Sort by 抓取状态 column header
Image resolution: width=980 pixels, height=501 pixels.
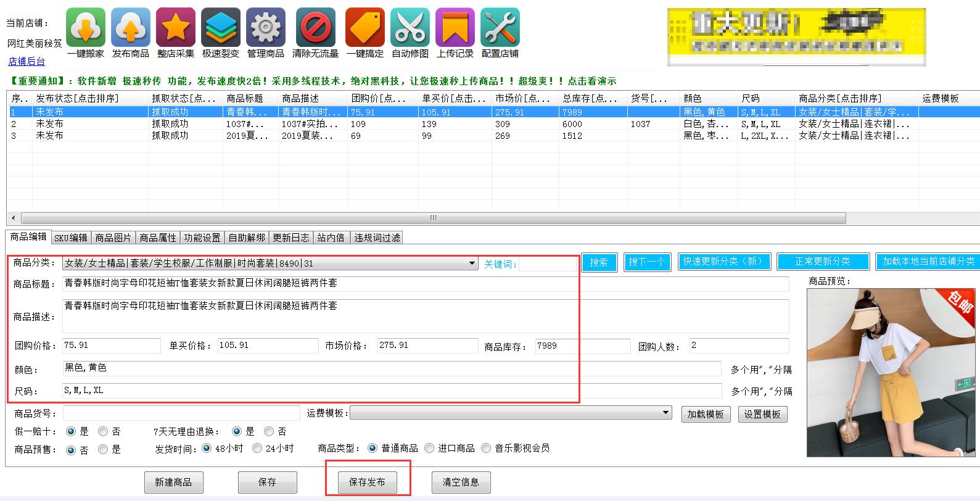coord(184,99)
